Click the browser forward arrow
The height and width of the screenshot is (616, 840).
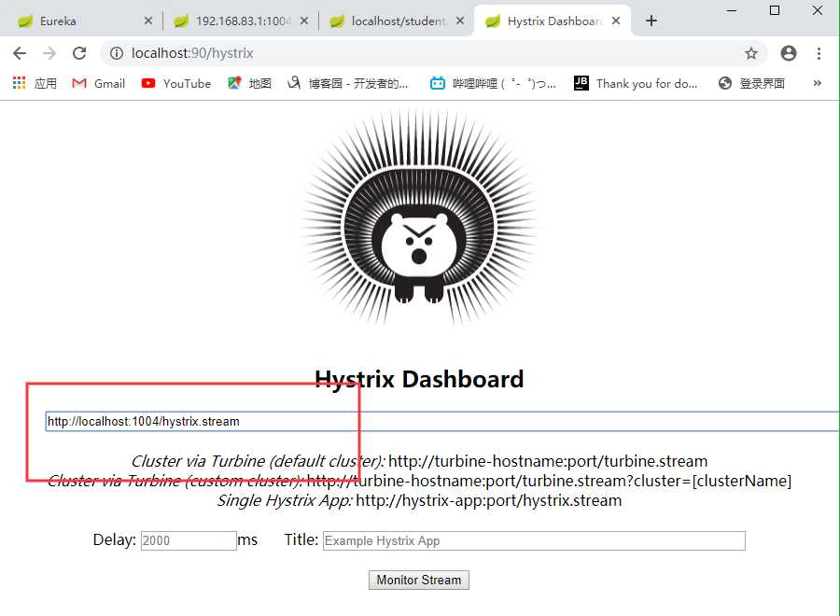tap(49, 53)
